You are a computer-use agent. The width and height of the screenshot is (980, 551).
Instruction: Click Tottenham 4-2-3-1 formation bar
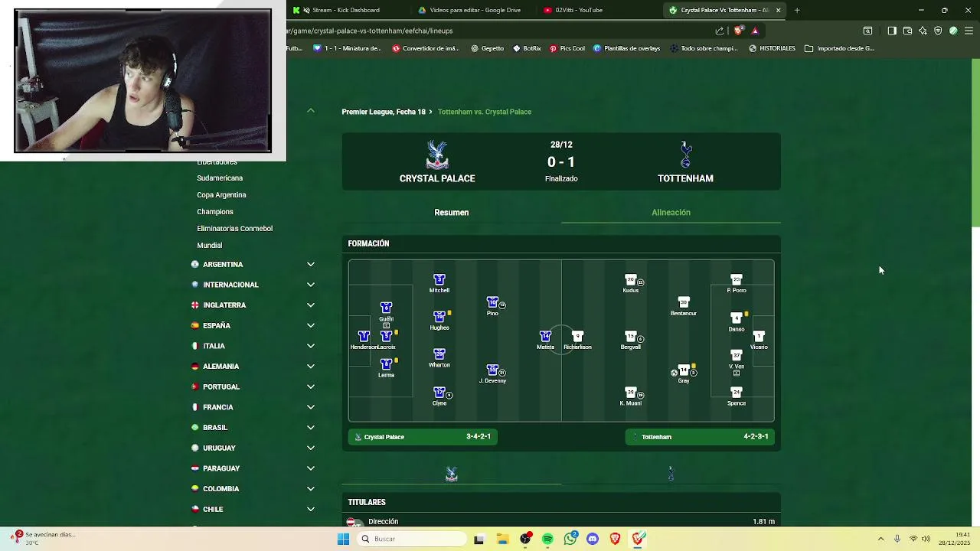700,437
